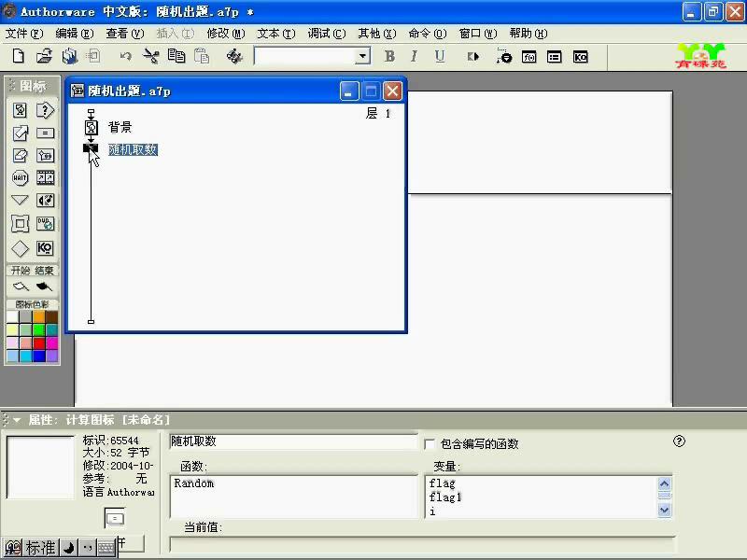747x560 pixels.
Task: Click the Copy toolbar icon
Action: pyautogui.click(x=176, y=56)
